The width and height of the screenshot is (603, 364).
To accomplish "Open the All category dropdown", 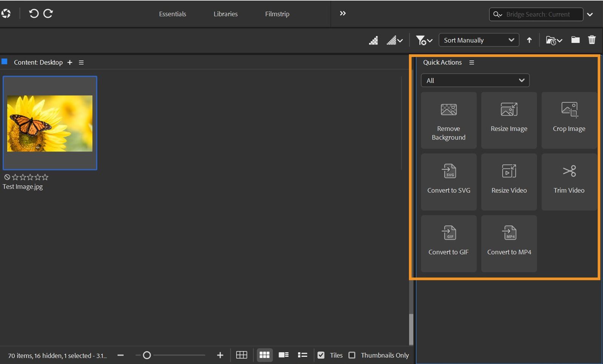I will [475, 80].
